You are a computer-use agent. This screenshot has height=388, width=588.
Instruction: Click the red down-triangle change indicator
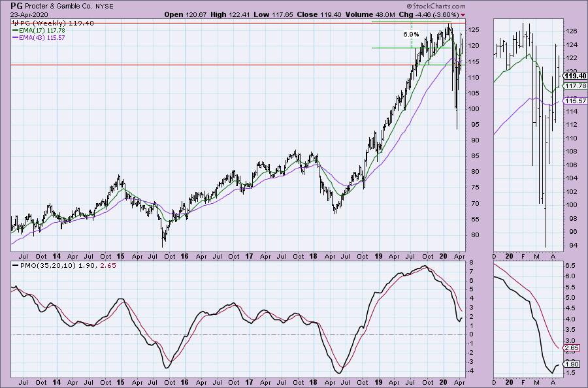(463, 15)
